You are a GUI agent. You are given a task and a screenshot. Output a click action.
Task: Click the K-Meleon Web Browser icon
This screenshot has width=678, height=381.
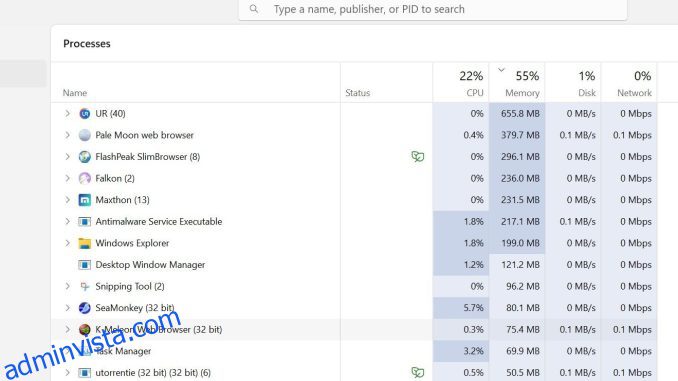point(85,330)
